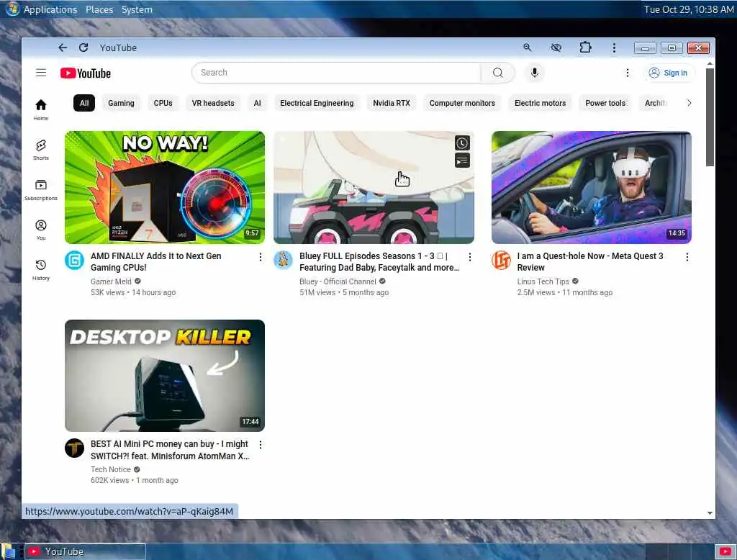Focus the YouTube Search field
This screenshot has width=737, height=560.
[x=336, y=73]
